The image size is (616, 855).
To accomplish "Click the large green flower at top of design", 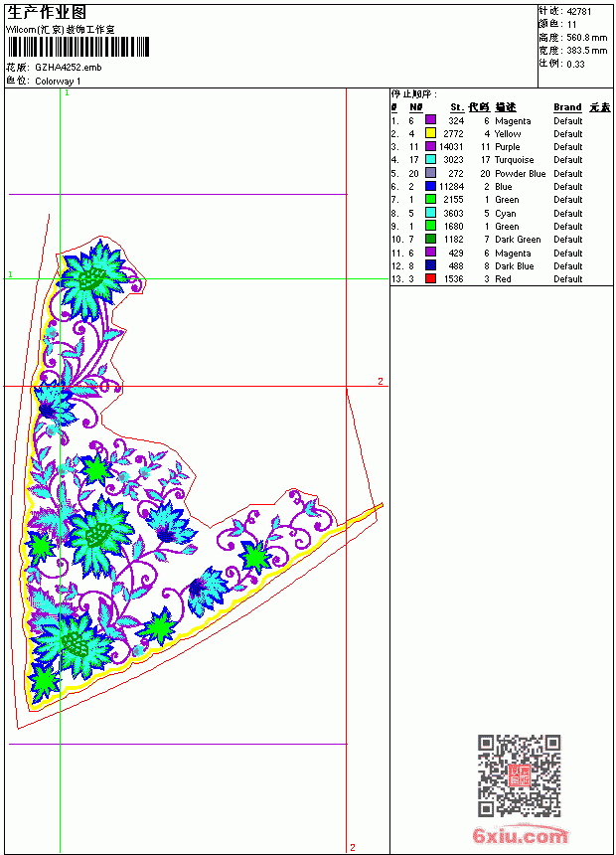I will click(x=91, y=279).
